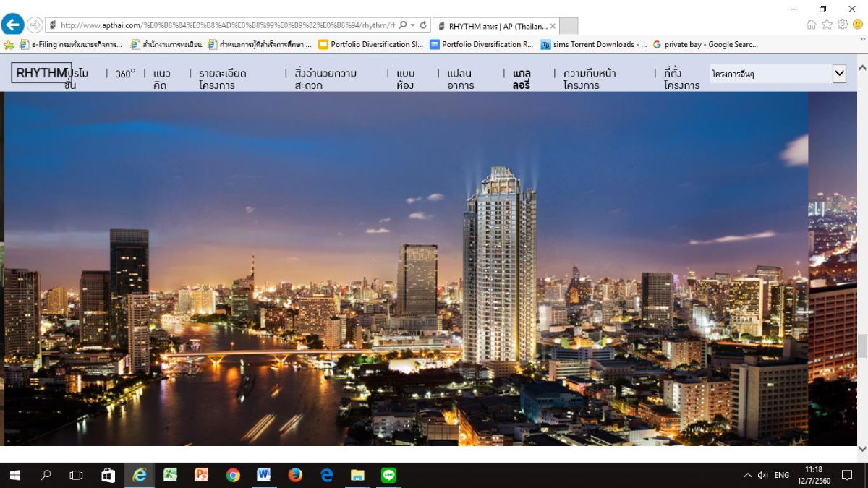Image resolution: width=868 pixels, height=488 pixels.
Task: Open File Explorer from the taskbar
Action: 357,475
